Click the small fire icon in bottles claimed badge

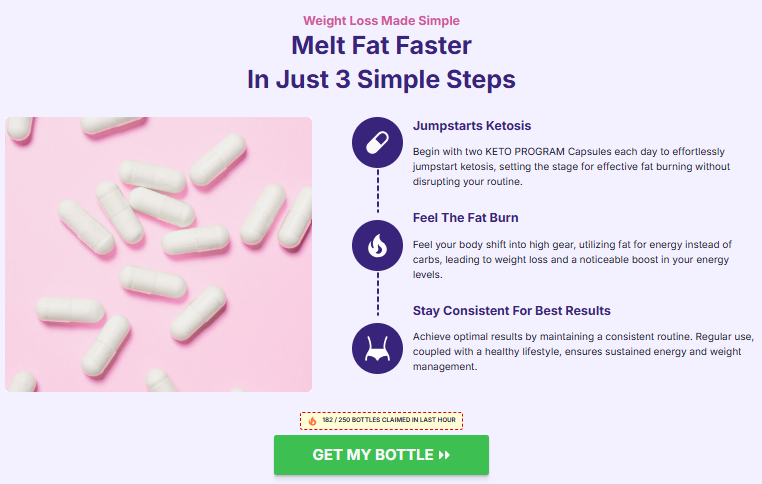click(312, 421)
